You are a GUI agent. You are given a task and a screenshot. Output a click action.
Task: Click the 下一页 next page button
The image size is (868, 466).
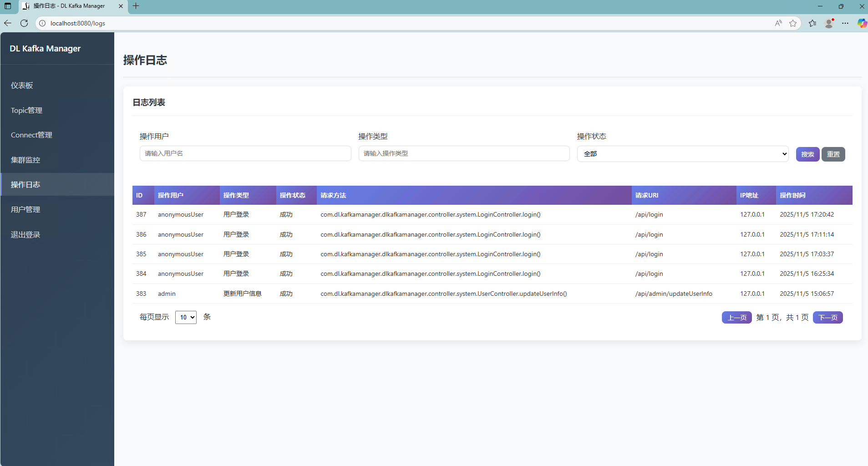pos(827,317)
